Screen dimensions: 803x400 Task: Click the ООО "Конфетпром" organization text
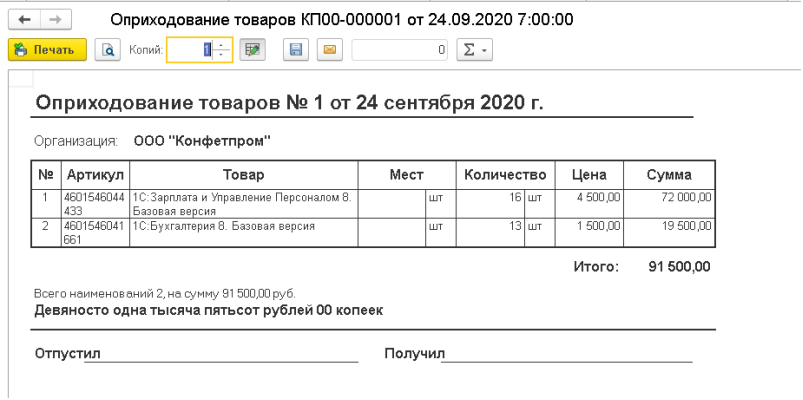coord(202,141)
